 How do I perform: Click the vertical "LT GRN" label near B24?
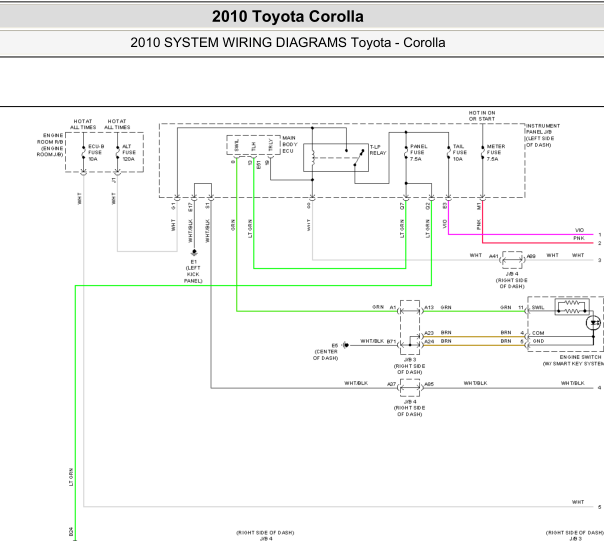[x=71, y=477]
